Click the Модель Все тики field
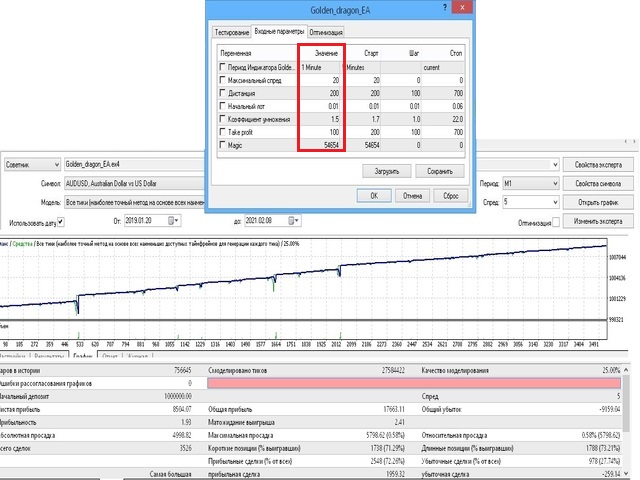Viewport: 640px width, 480px height. (135, 202)
